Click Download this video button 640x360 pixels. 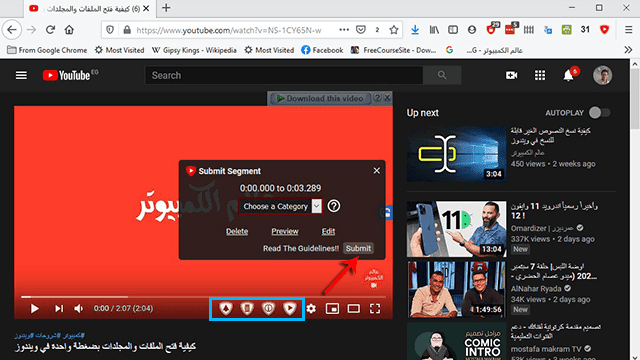(x=320, y=98)
